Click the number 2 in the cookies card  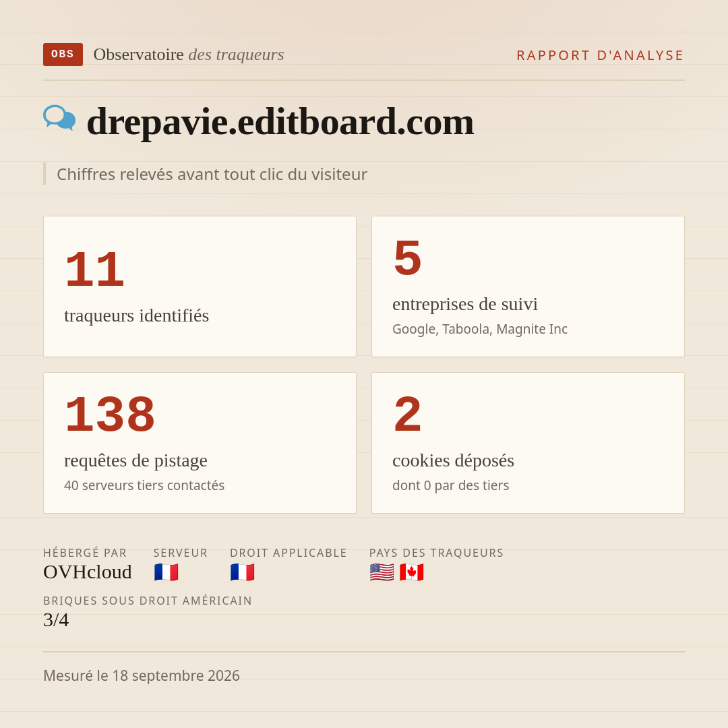click(x=407, y=414)
